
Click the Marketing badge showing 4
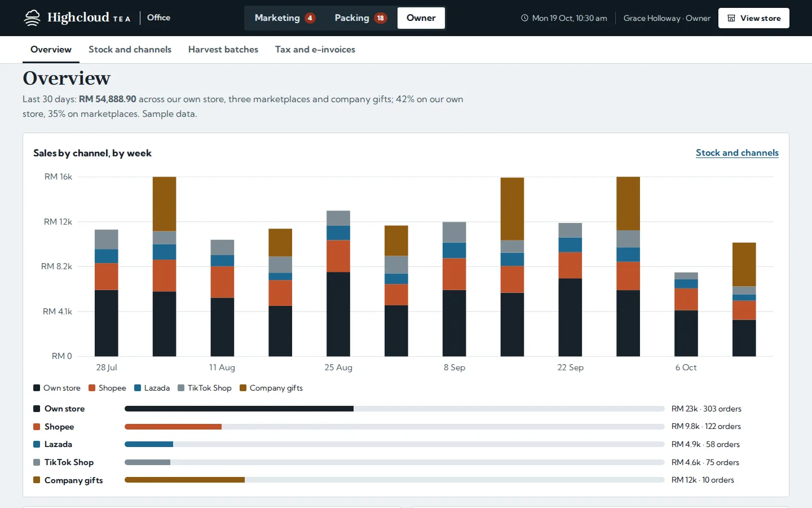click(310, 18)
